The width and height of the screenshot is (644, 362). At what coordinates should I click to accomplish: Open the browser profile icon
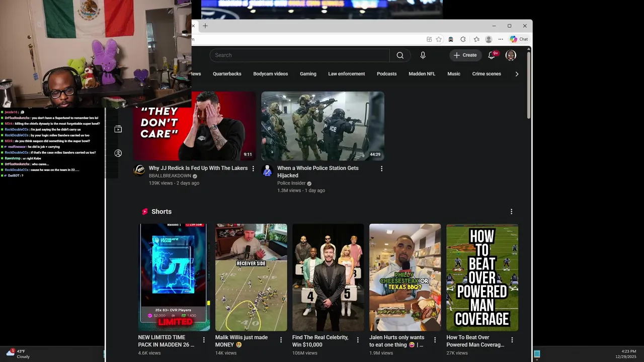click(489, 39)
